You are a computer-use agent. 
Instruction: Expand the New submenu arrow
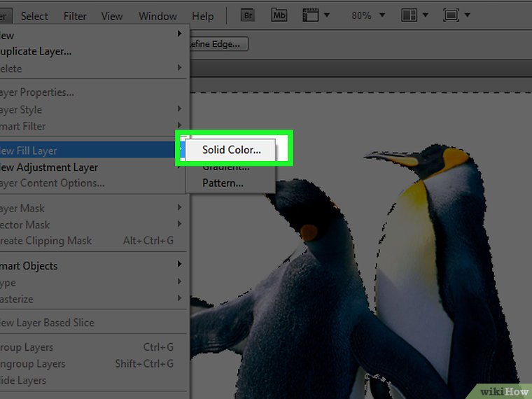(179, 35)
